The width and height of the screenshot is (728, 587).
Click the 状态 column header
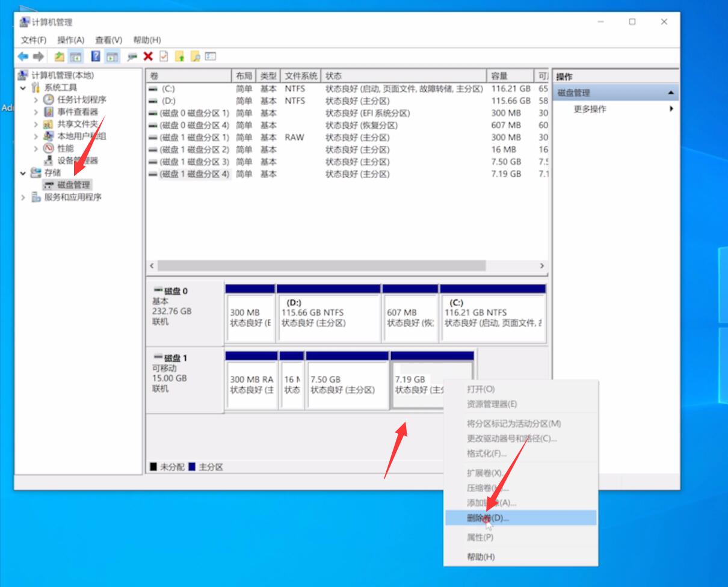[x=404, y=76]
